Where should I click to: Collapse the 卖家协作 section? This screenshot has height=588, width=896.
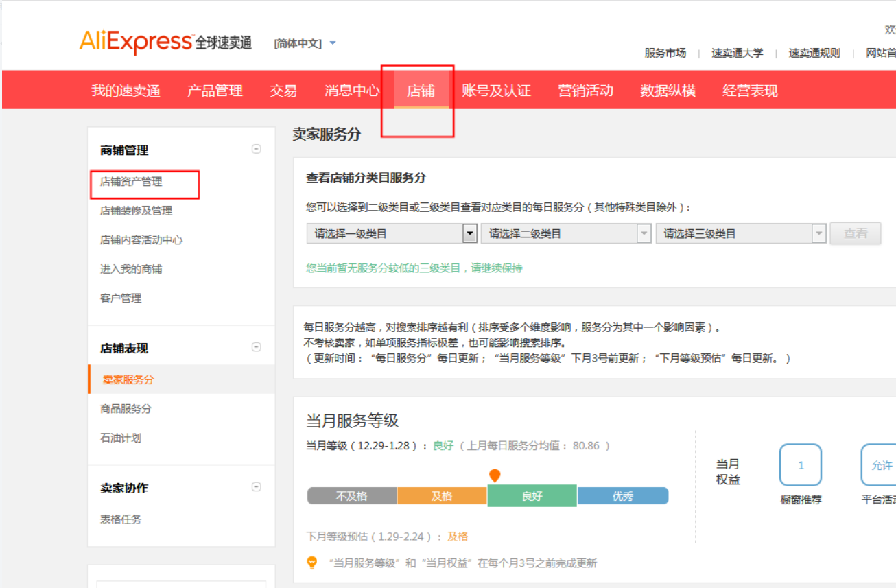[256, 487]
